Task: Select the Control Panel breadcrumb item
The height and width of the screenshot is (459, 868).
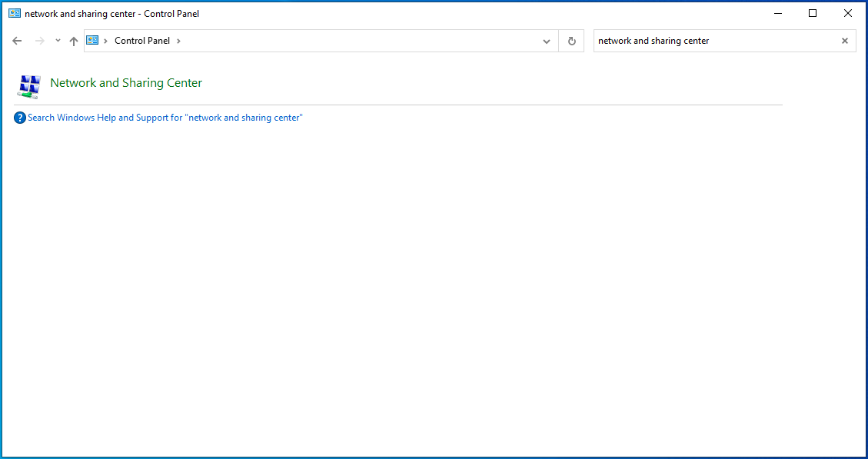Action: [141, 40]
